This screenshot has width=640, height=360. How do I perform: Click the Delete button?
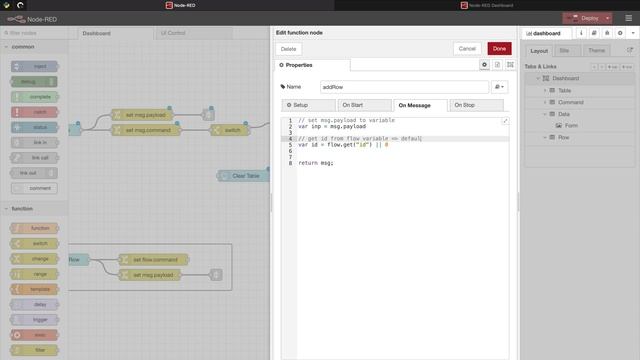[288, 49]
